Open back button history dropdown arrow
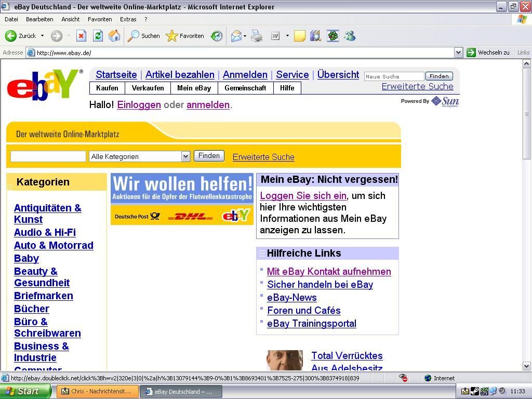The height and width of the screenshot is (399, 532). 42,36
